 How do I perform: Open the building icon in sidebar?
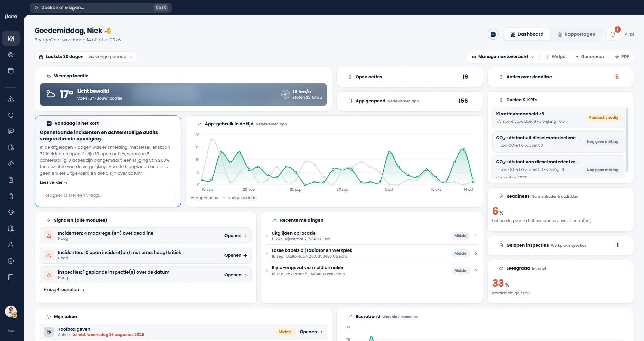(x=11, y=228)
